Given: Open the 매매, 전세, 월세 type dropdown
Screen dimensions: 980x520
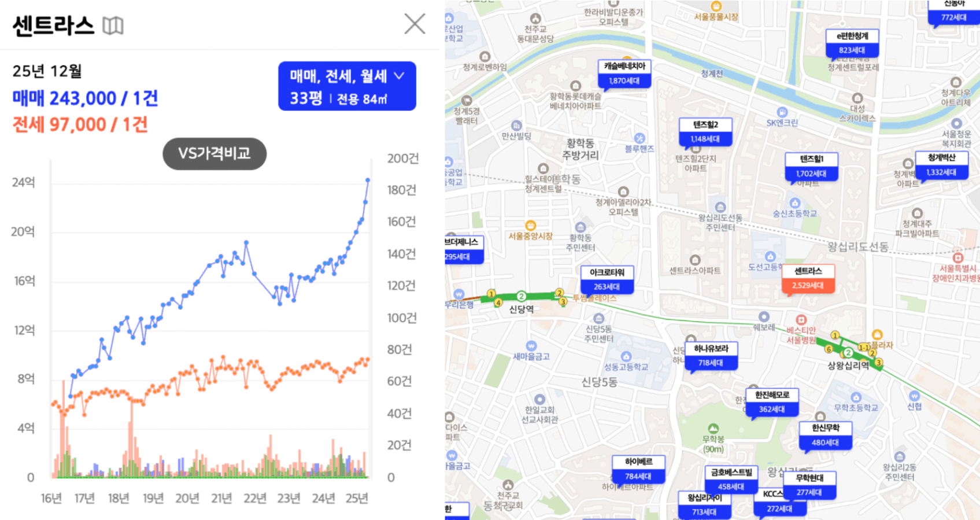Looking at the screenshot, I should pos(347,86).
